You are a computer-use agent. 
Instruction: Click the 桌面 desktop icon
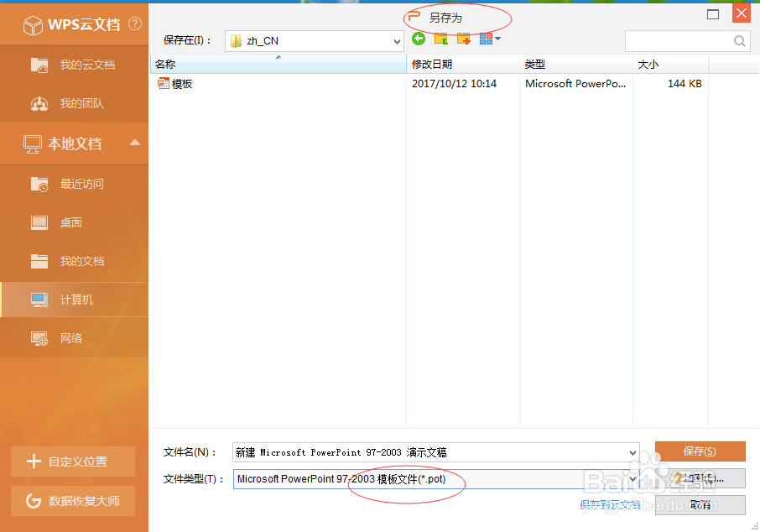[x=39, y=222]
